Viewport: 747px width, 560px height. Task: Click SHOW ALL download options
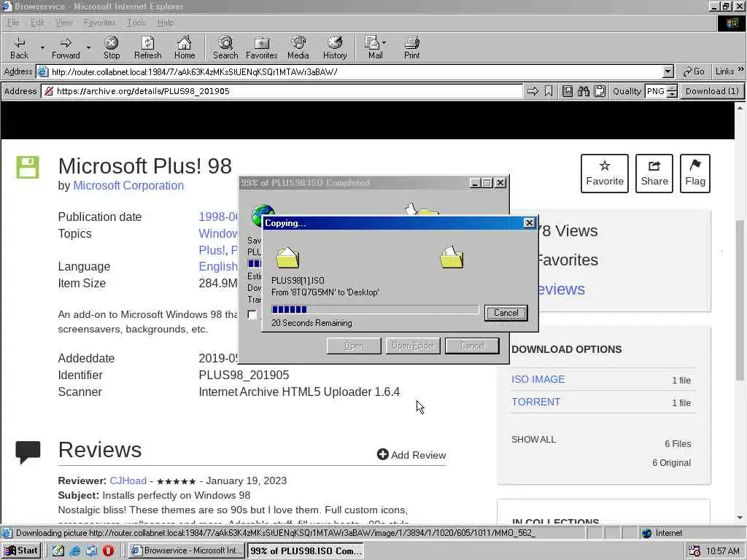pyautogui.click(x=533, y=439)
